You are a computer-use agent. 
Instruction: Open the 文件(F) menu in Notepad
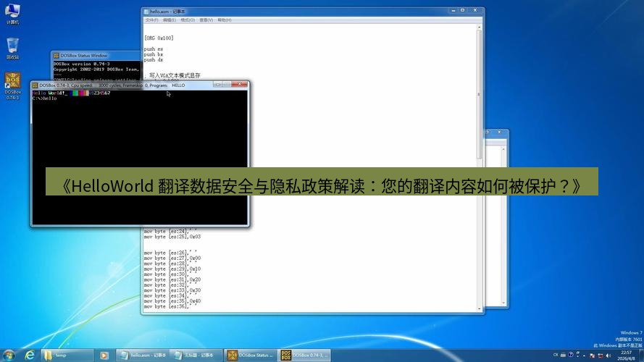(151, 20)
